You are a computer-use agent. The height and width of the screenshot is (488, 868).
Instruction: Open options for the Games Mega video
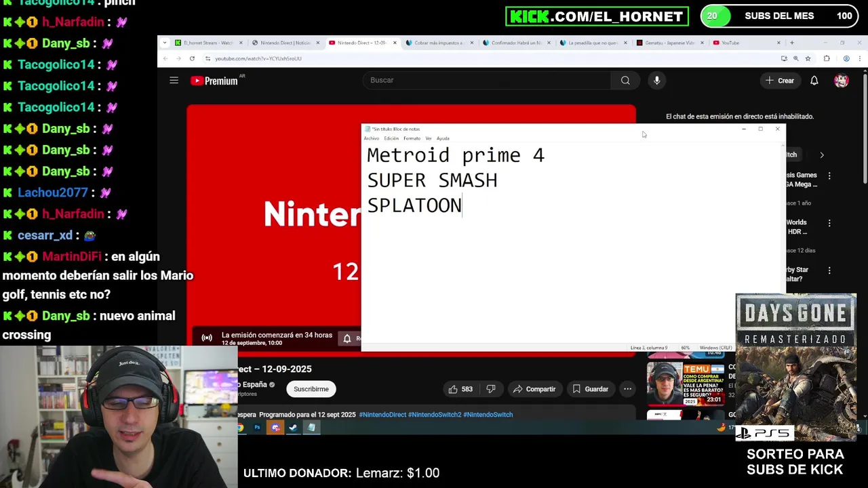pyautogui.click(x=829, y=176)
